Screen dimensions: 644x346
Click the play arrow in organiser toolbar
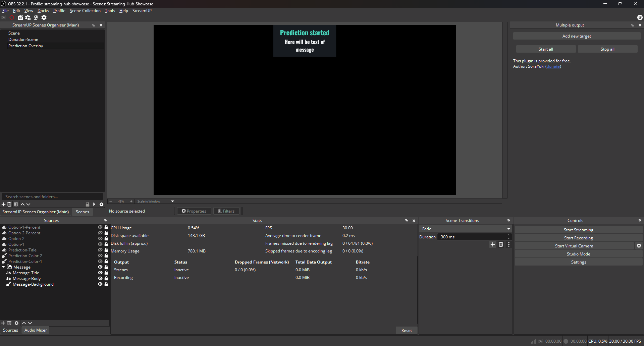tap(94, 204)
